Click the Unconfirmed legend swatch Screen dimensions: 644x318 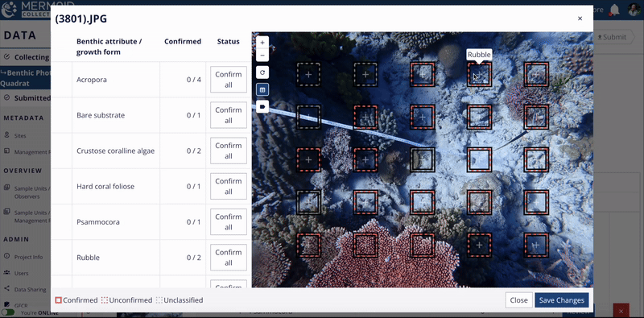tap(105, 300)
